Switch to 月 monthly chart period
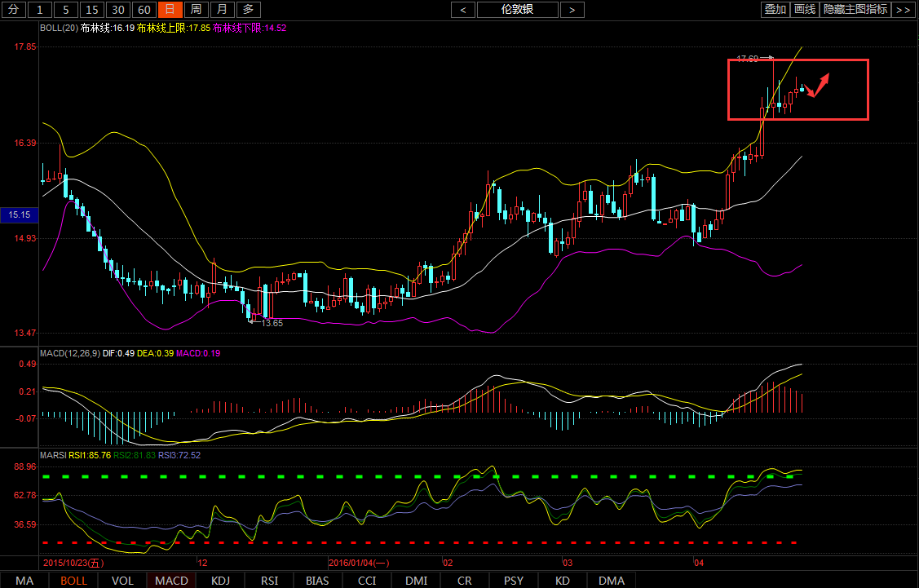Image resolution: width=919 pixels, height=588 pixels. coord(222,10)
